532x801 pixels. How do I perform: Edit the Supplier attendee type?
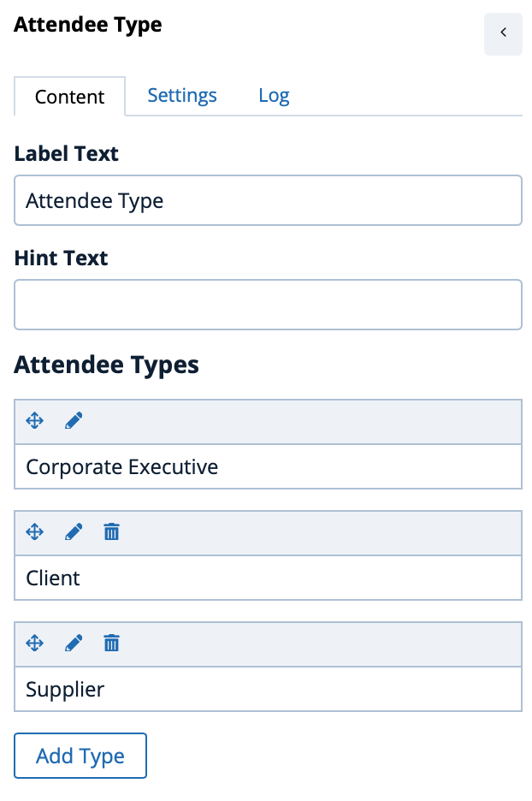coord(74,643)
